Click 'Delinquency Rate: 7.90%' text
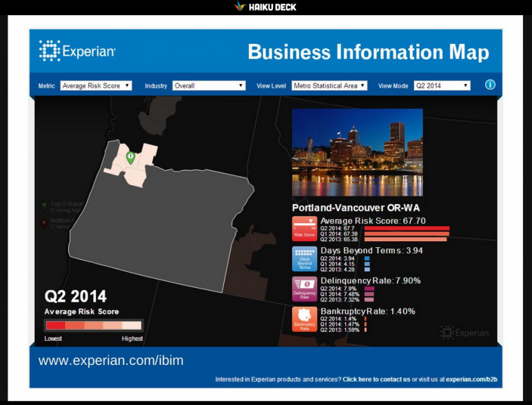This screenshot has width=532, height=405. (x=371, y=281)
